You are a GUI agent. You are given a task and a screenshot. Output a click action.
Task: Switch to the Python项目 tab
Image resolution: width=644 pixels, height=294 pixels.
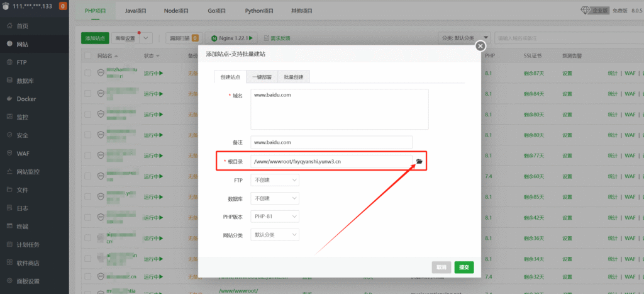(260, 11)
